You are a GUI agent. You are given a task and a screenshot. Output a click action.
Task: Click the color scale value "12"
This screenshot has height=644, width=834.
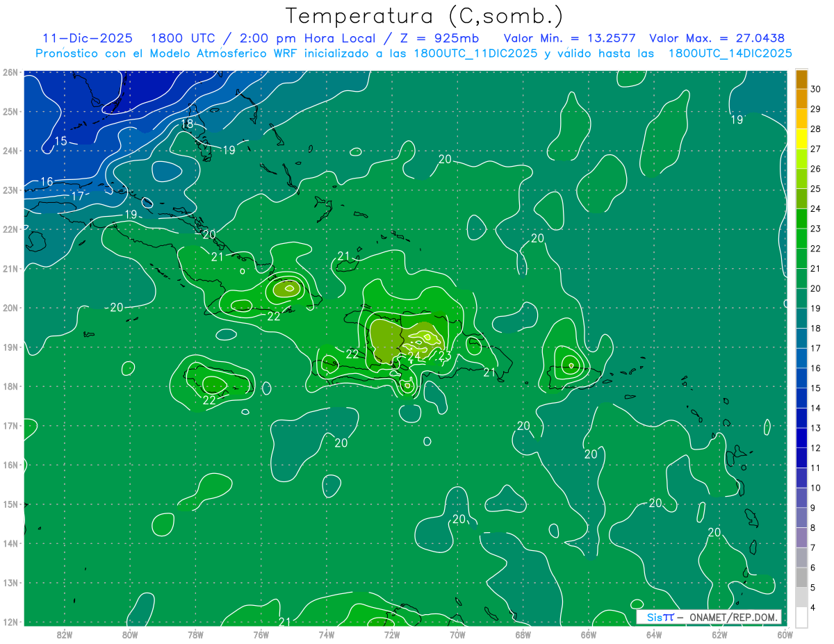point(815,448)
